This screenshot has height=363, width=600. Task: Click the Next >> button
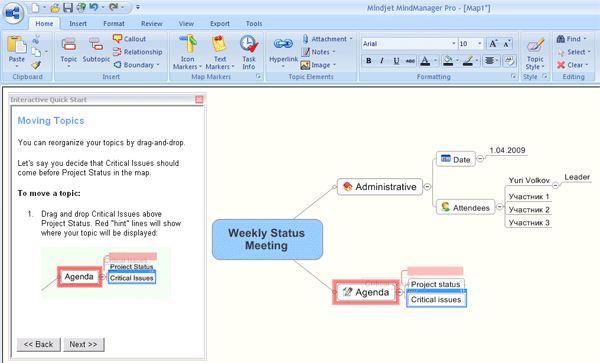(x=83, y=344)
